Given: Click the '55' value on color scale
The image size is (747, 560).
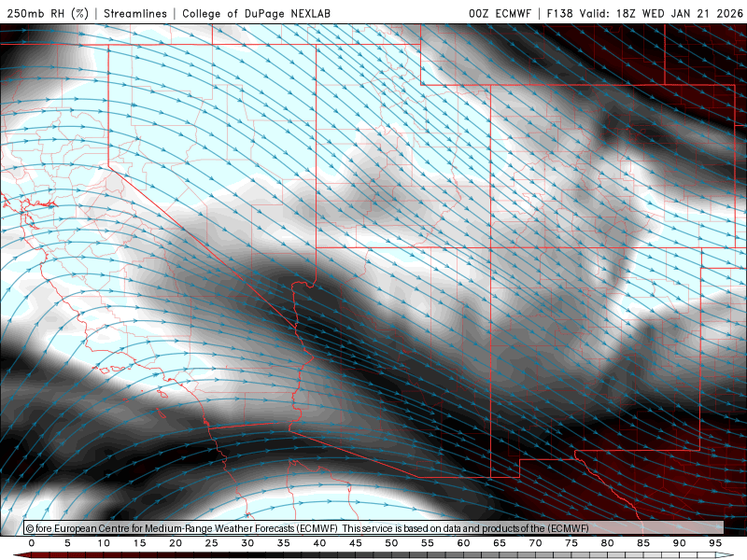Looking at the screenshot, I should [x=428, y=543].
